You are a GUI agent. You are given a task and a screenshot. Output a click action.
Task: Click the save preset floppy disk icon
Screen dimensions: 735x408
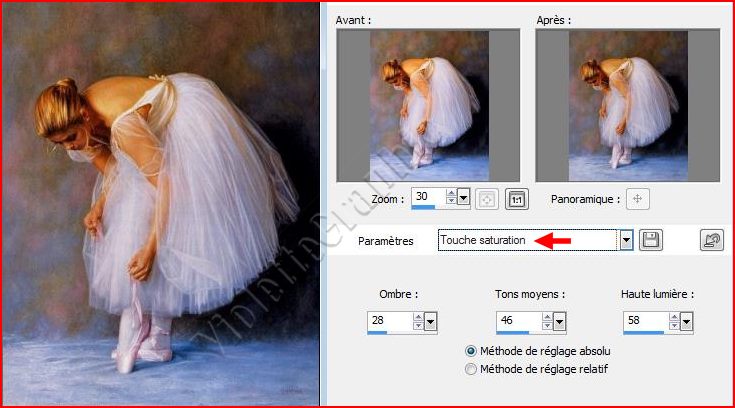(651, 240)
